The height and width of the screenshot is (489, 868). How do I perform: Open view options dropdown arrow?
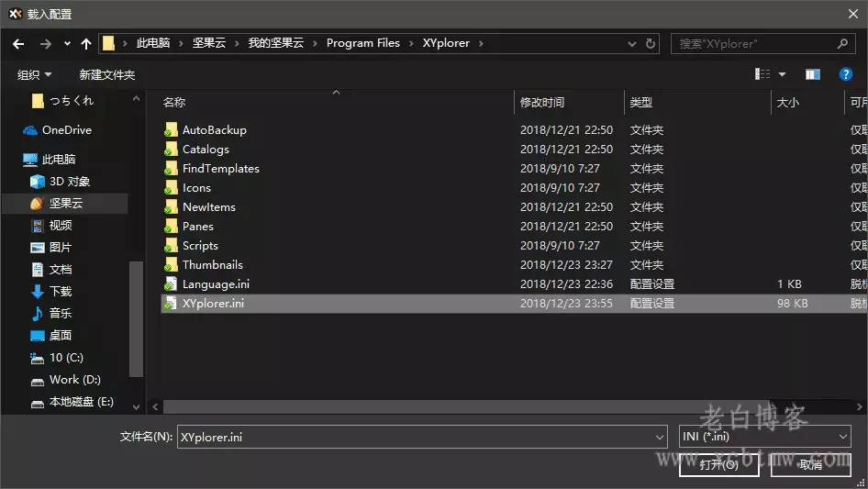[782, 74]
